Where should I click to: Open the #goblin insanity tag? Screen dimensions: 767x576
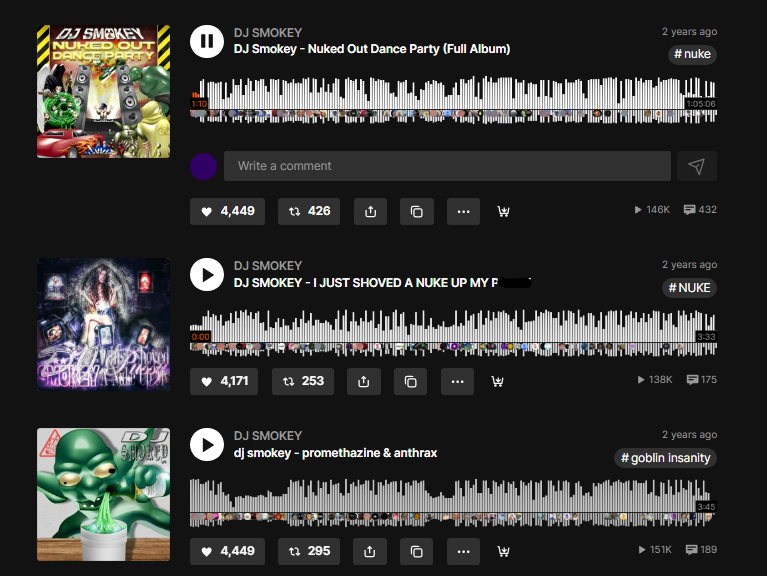665,458
